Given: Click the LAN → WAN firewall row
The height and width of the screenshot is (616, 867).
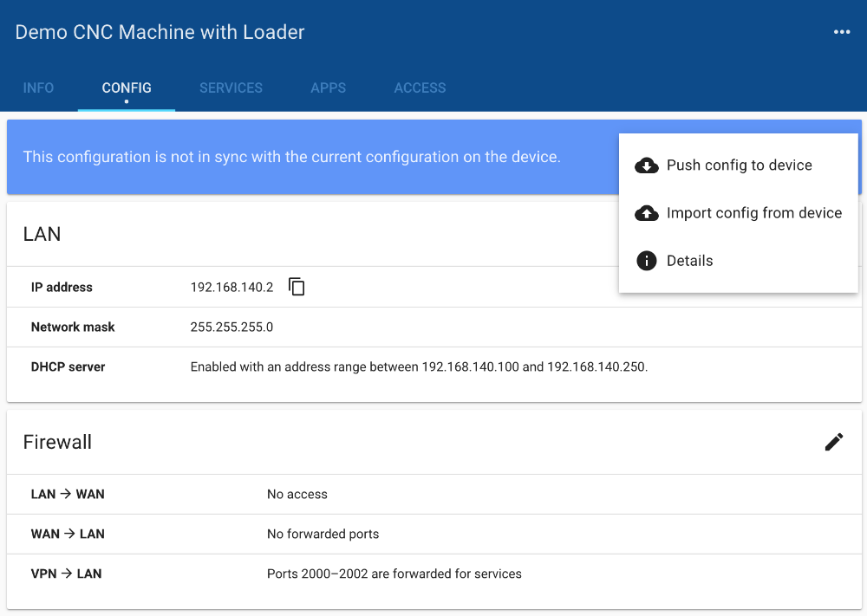Looking at the screenshot, I should [433, 494].
